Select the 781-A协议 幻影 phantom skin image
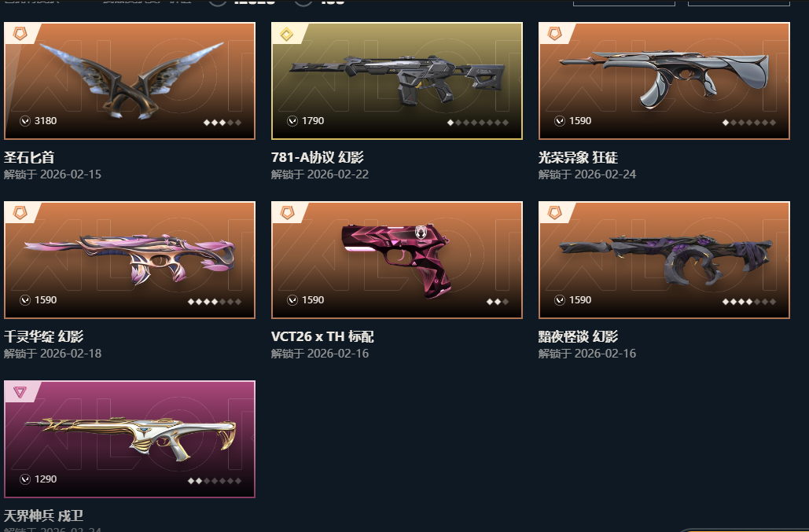This screenshot has height=532, width=809. click(397, 81)
